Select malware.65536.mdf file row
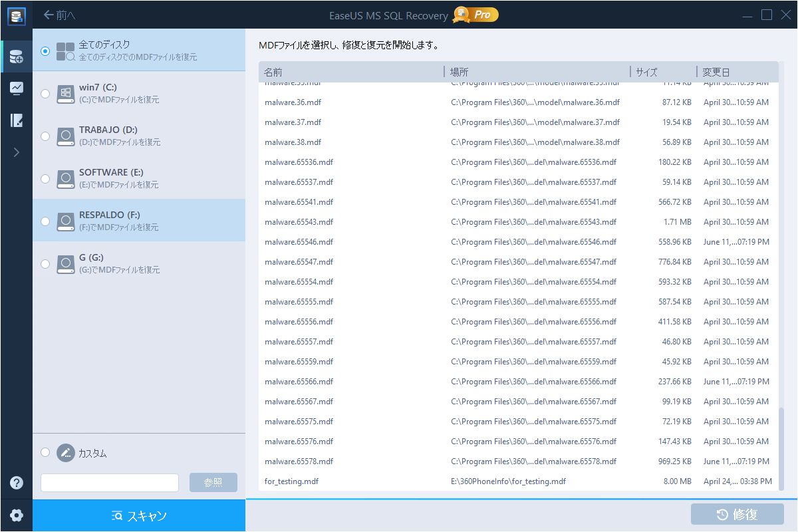798x532 pixels. click(x=518, y=162)
